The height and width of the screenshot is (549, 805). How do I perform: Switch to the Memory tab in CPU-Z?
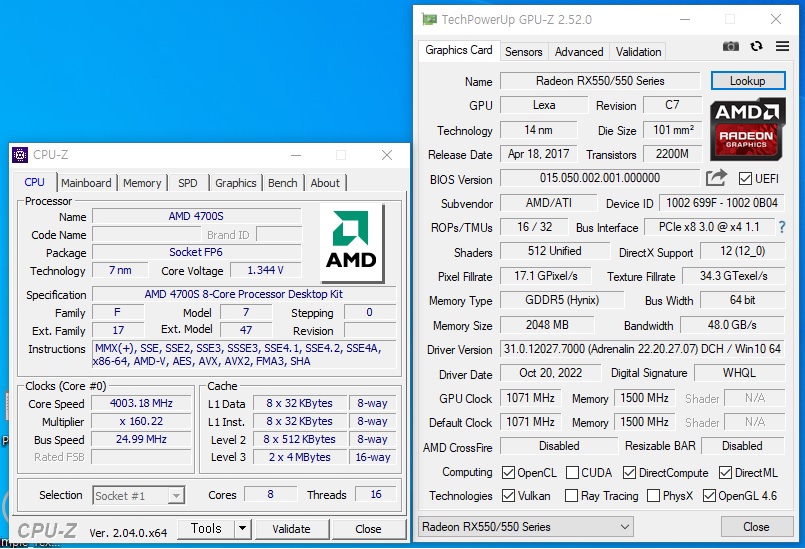pos(142,183)
